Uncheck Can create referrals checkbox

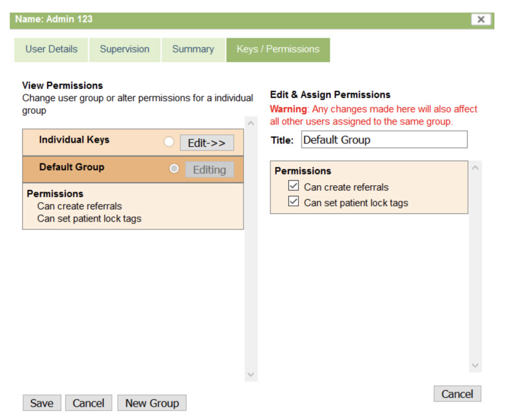coord(294,187)
